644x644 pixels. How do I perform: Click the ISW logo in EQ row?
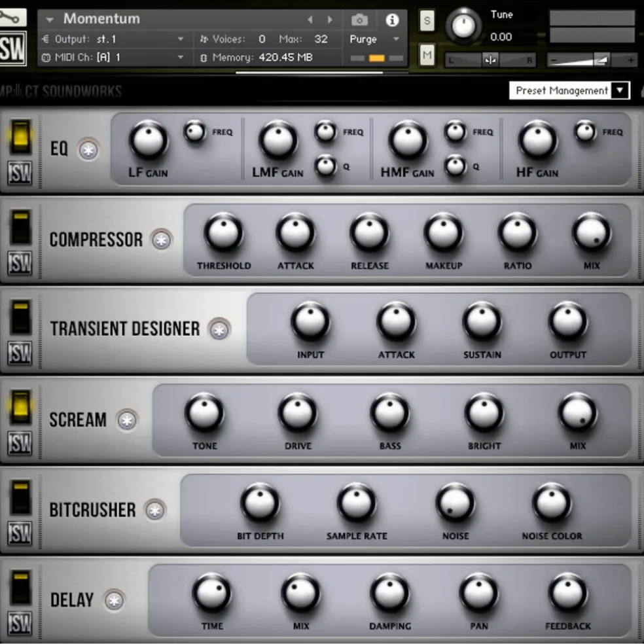(x=20, y=173)
